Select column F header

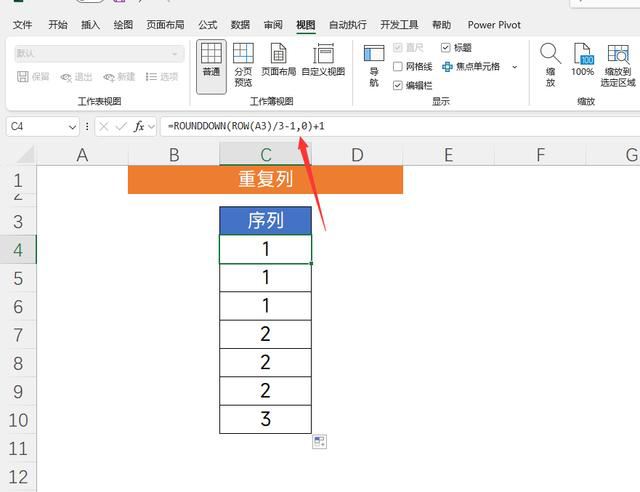[x=540, y=155]
